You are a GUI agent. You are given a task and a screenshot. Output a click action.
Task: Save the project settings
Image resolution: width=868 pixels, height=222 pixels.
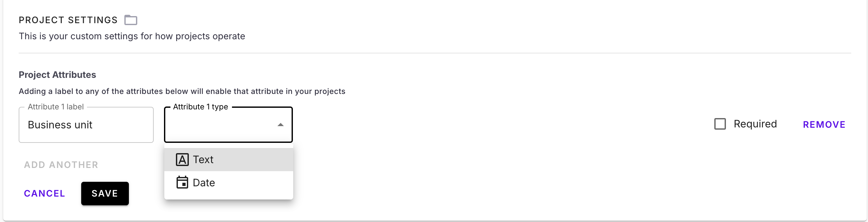click(x=105, y=193)
